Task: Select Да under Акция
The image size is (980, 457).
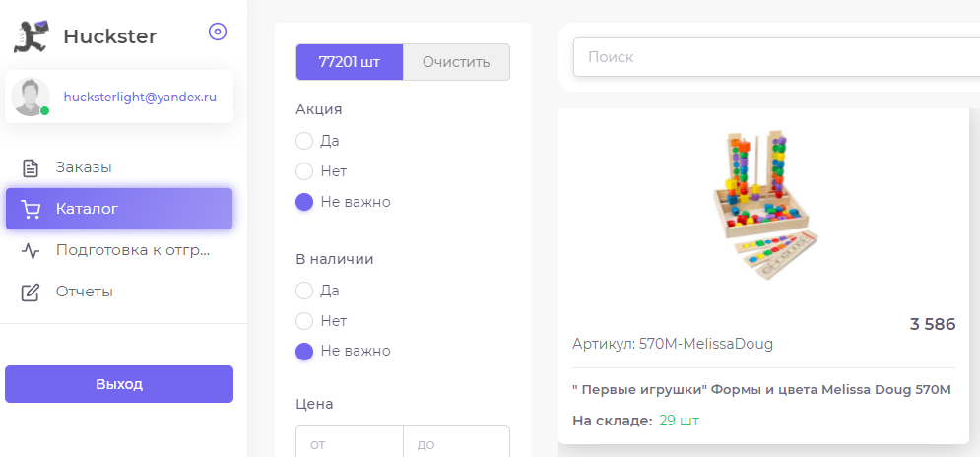Action: point(303,141)
